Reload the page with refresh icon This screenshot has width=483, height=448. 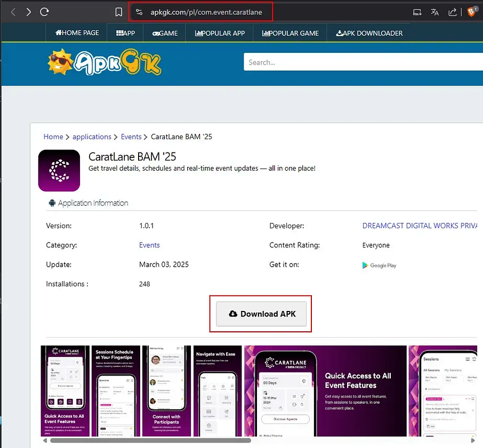44,12
